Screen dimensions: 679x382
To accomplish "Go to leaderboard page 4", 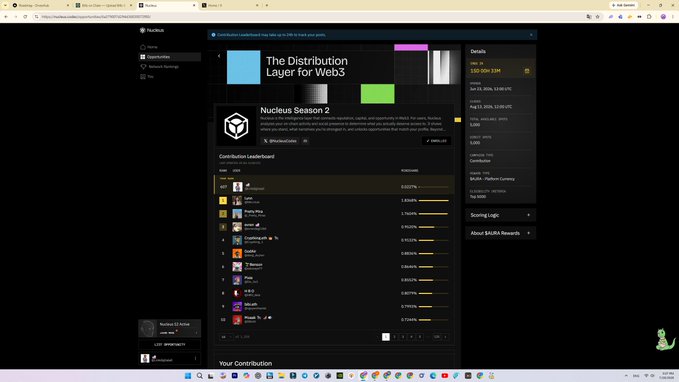I will click(411, 337).
